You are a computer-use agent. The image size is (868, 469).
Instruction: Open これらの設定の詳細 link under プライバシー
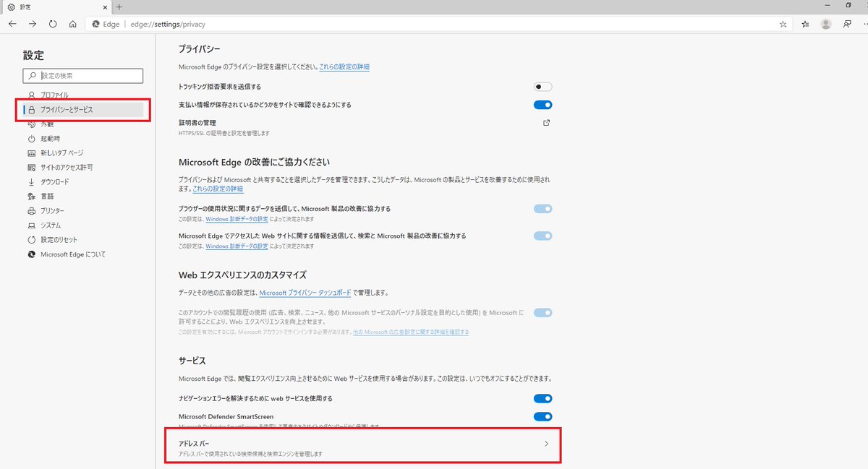click(344, 66)
